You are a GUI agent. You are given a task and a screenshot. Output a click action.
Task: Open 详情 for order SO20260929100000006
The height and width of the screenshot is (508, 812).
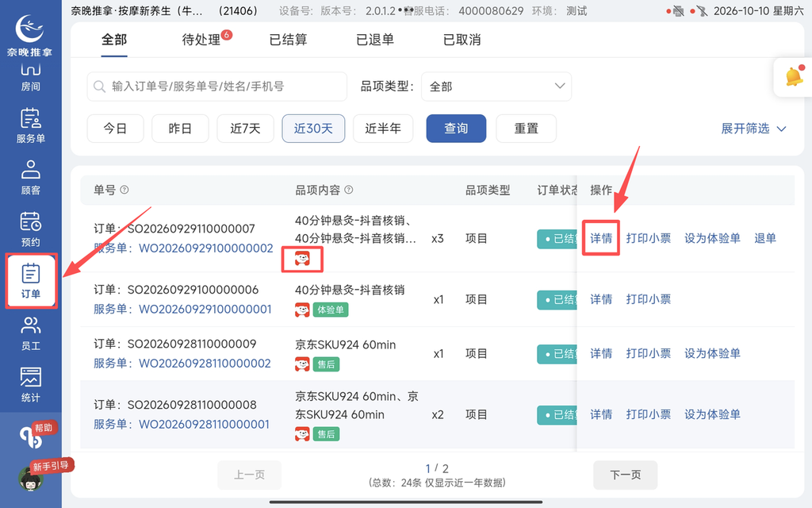coord(601,299)
